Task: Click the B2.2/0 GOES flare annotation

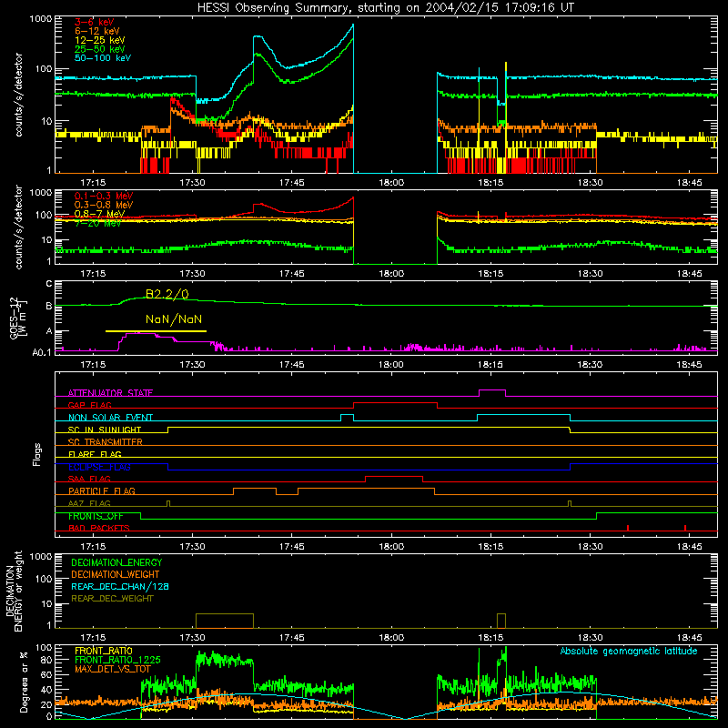Action: pyautogui.click(x=167, y=294)
